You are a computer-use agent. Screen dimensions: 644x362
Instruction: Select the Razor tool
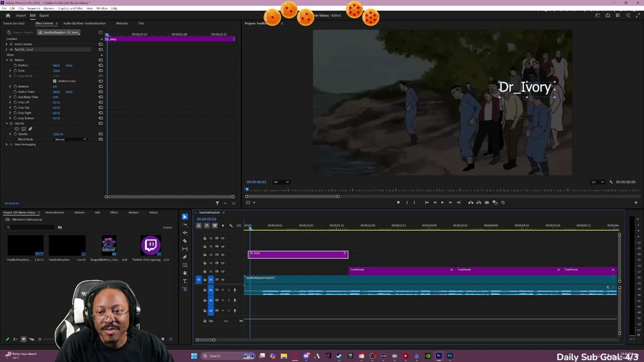185,241
